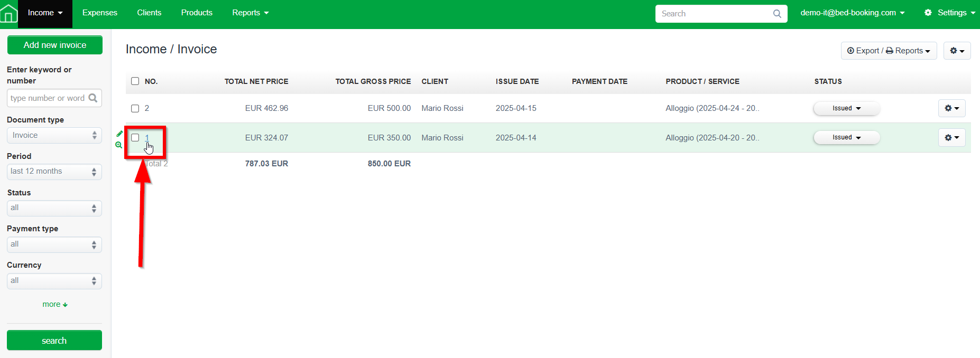Check the box for invoice 1
980x358 pixels.
(135, 138)
